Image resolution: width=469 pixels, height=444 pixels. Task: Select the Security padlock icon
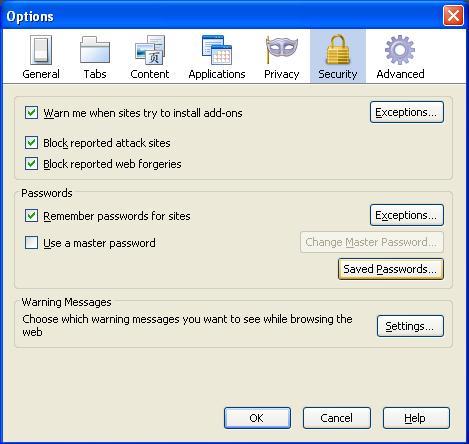(x=338, y=49)
